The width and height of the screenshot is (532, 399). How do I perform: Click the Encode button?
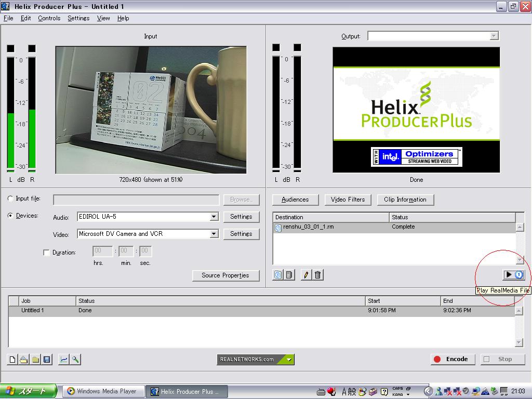point(453,360)
